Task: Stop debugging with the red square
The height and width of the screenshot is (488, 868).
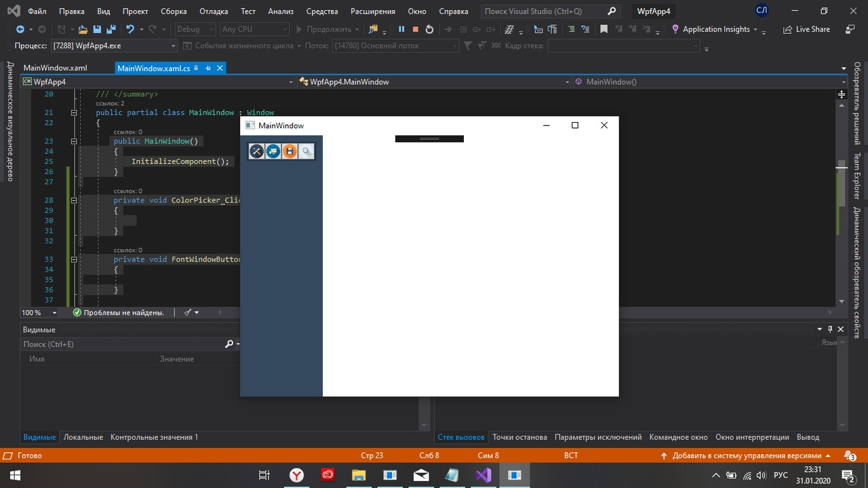Action: click(416, 29)
